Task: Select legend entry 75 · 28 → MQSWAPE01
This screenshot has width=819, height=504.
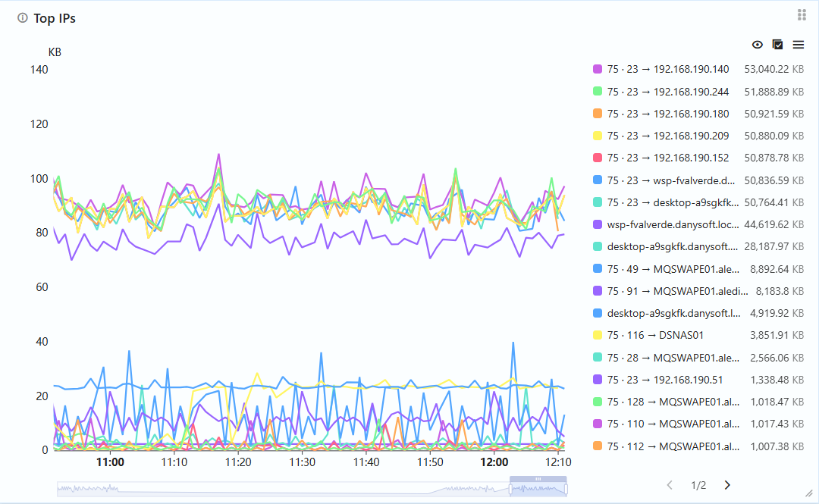Action: (698, 358)
